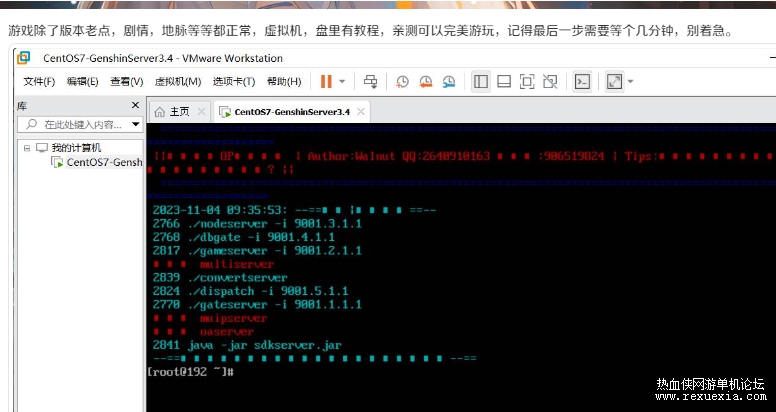Click the './nodeserver -i 9001.3.1.1' line

click(257, 223)
